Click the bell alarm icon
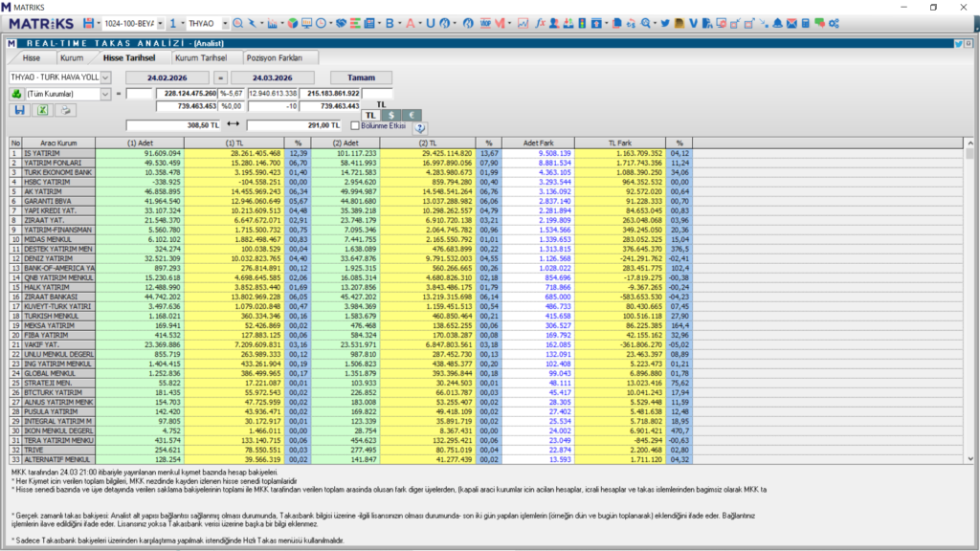The image size is (980, 551). [x=777, y=23]
